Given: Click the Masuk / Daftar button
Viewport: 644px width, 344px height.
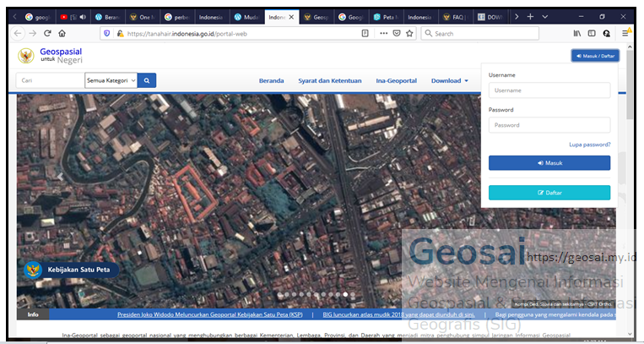Looking at the screenshot, I should (x=595, y=56).
